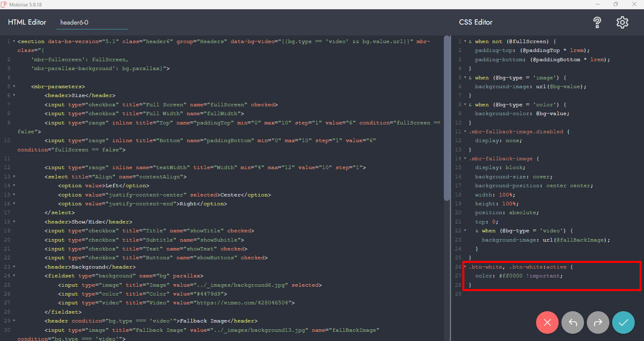644x341 pixels.
Task: Place cursor on empty CSS line 29
Action: (524, 294)
